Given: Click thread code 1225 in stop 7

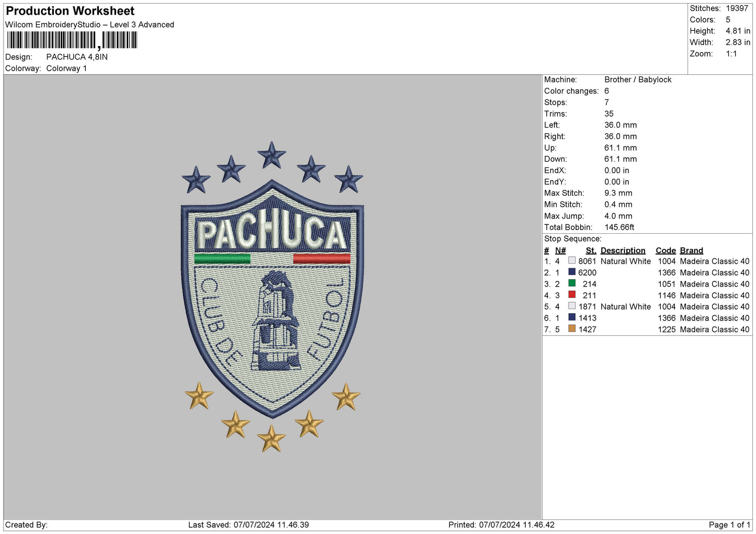Looking at the screenshot, I should click(x=667, y=330).
